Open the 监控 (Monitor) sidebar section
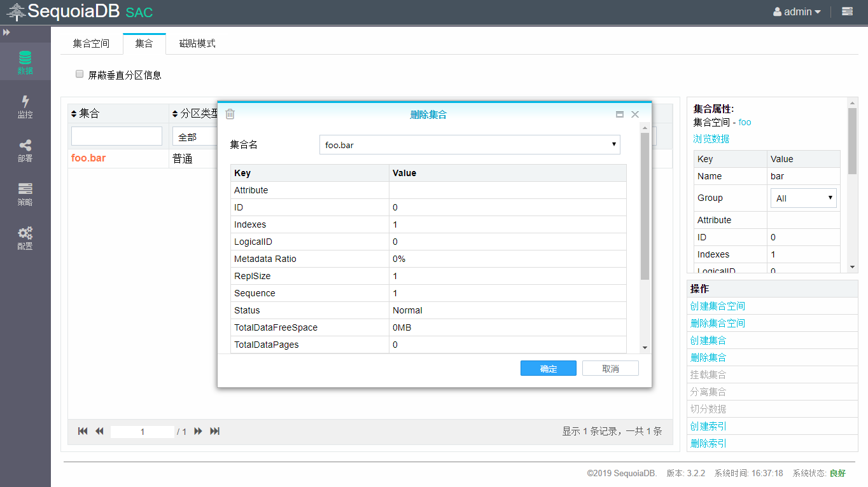This screenshot has width=868, height=487. (25, 106)
